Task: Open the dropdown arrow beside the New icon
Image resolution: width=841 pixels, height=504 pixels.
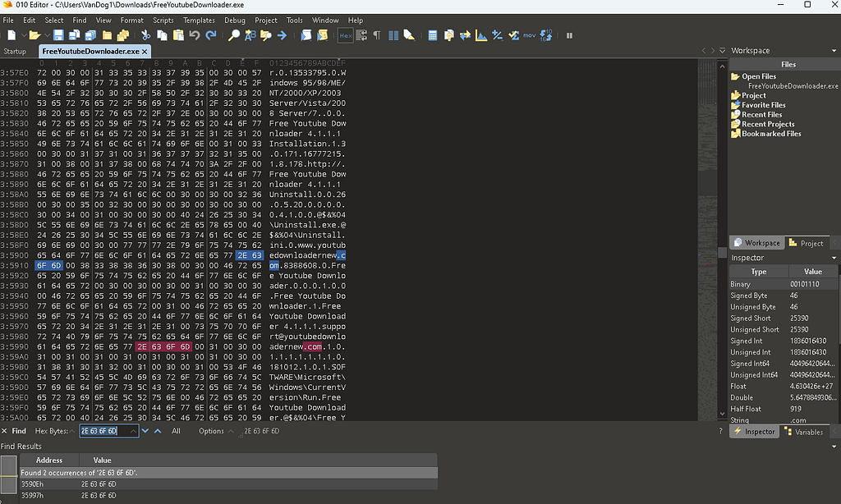Action: pos(23,35)
